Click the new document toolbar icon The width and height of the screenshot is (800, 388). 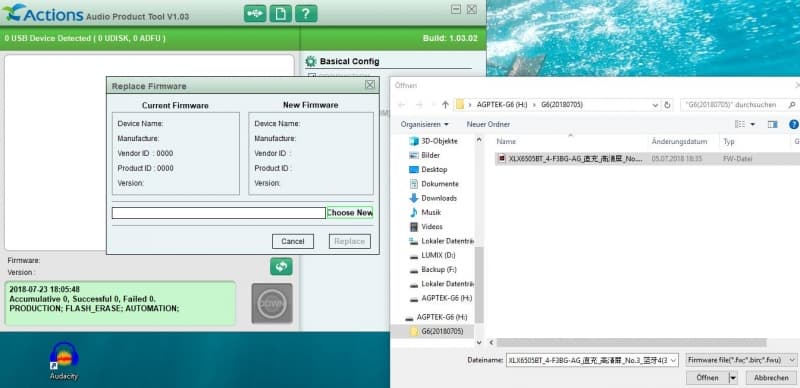[281, 13]
